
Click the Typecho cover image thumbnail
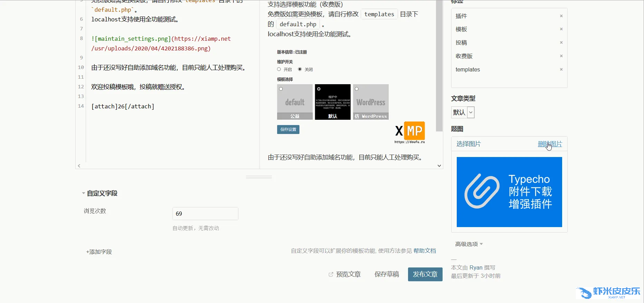[x=509, y=192]
